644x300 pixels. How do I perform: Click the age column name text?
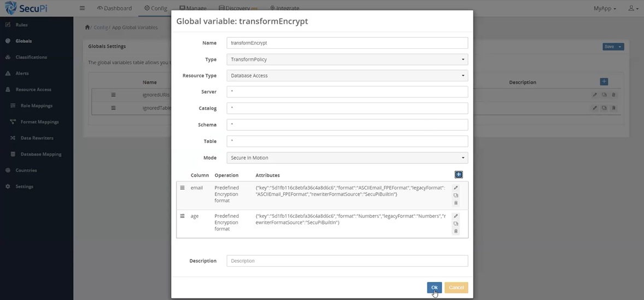tap(194, 216)
